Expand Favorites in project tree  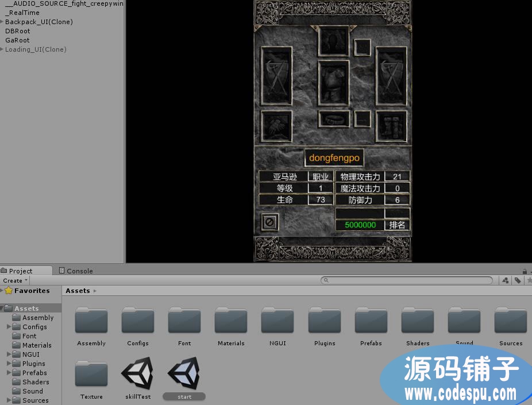(2, 290)
